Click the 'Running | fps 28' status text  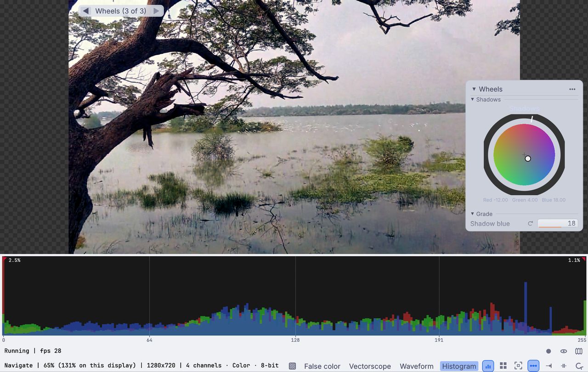tap(33, 351)
